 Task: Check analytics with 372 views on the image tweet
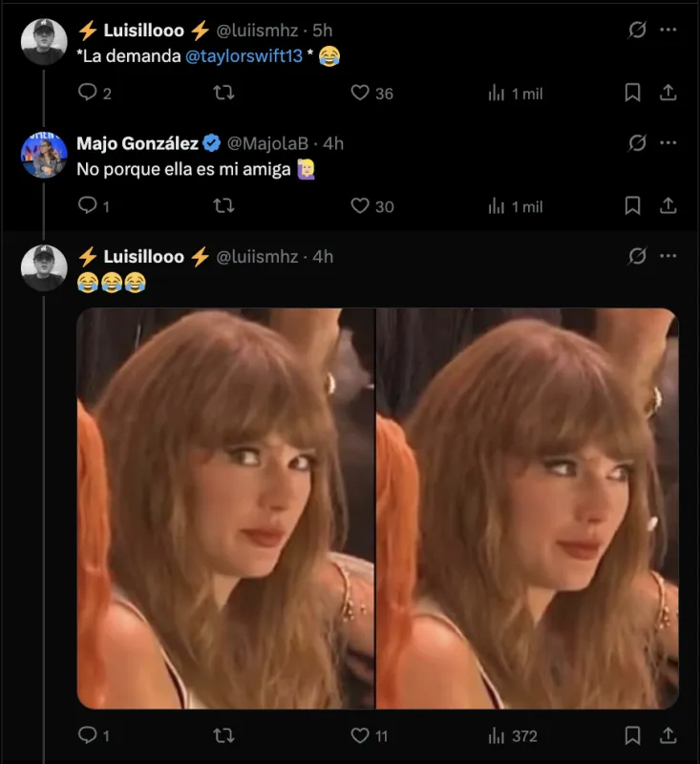point(505,736)
